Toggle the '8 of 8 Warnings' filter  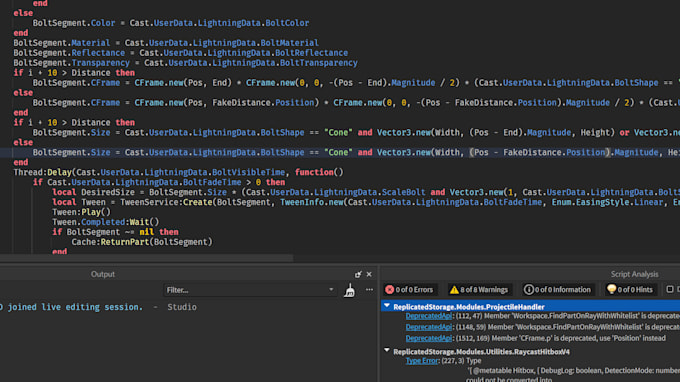[x=479, y=290]
